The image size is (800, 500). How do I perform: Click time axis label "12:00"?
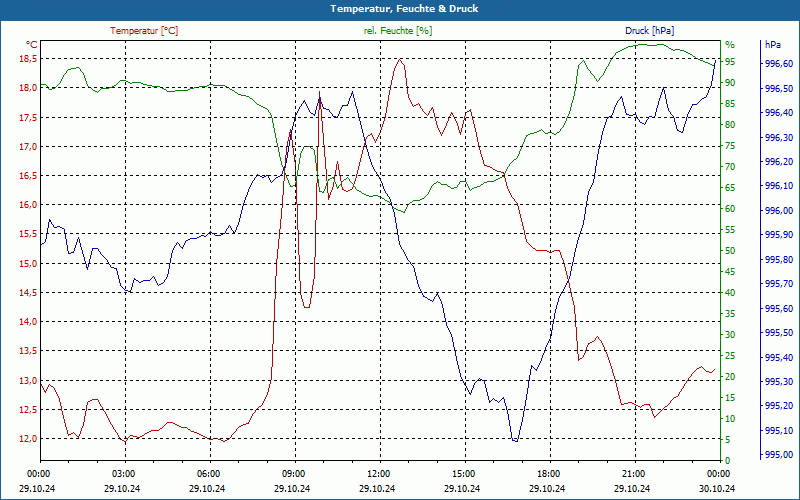378,473
